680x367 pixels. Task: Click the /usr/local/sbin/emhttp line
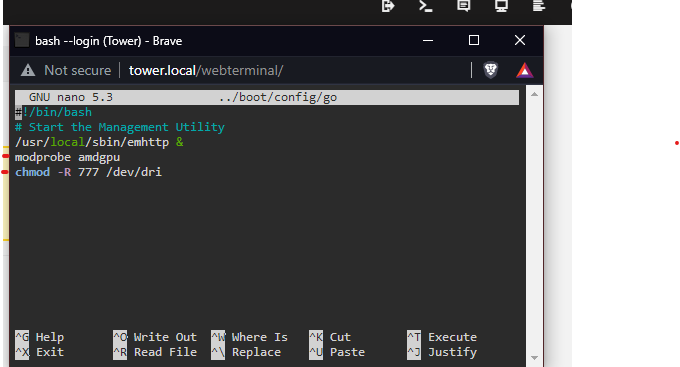[99, 142]
